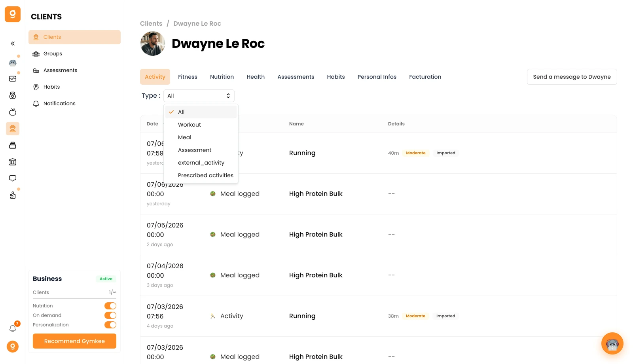Toggle the Personalization switch
Screen dimensions: 633x364
[110, 325]
